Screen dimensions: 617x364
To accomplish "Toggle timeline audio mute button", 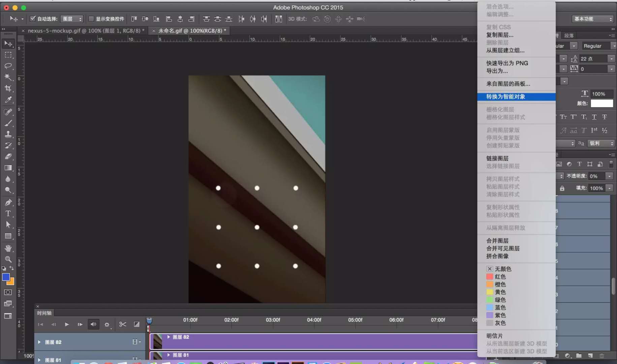I will point(93,324).
